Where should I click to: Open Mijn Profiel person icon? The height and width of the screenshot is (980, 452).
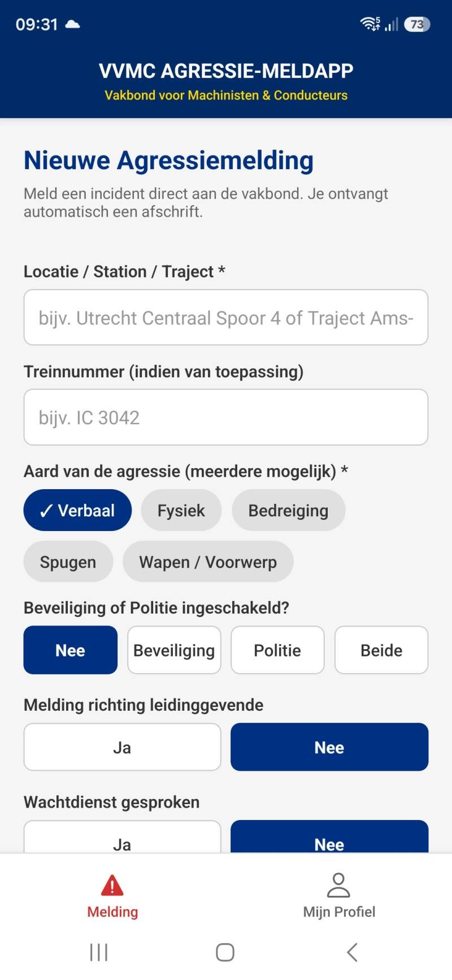pyautogui.click(x=338, y=885)
